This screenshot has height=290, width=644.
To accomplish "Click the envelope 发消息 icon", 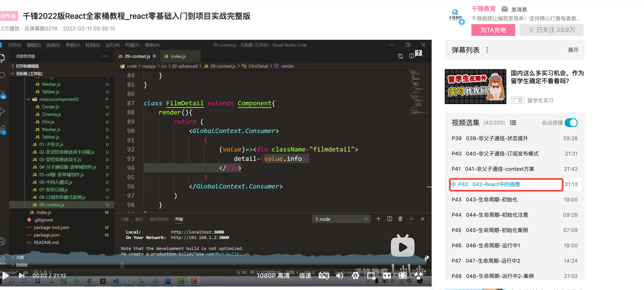I will 504,9.
